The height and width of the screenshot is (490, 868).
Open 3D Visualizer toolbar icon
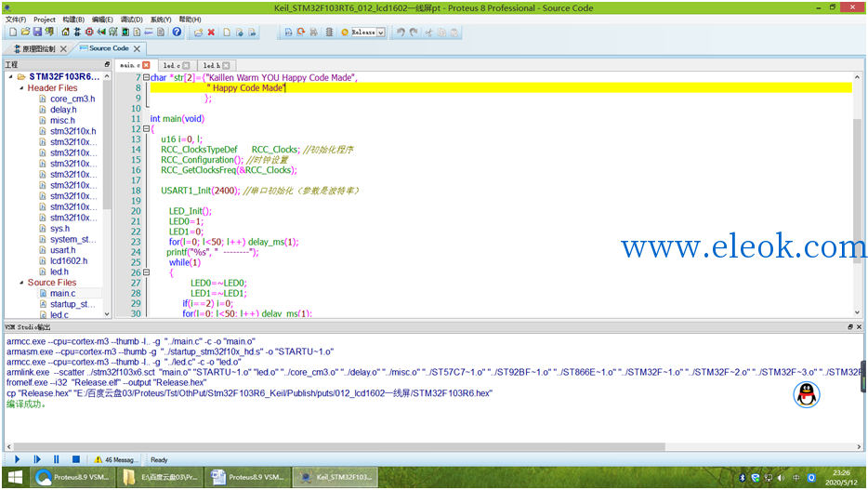coord(101,33)
